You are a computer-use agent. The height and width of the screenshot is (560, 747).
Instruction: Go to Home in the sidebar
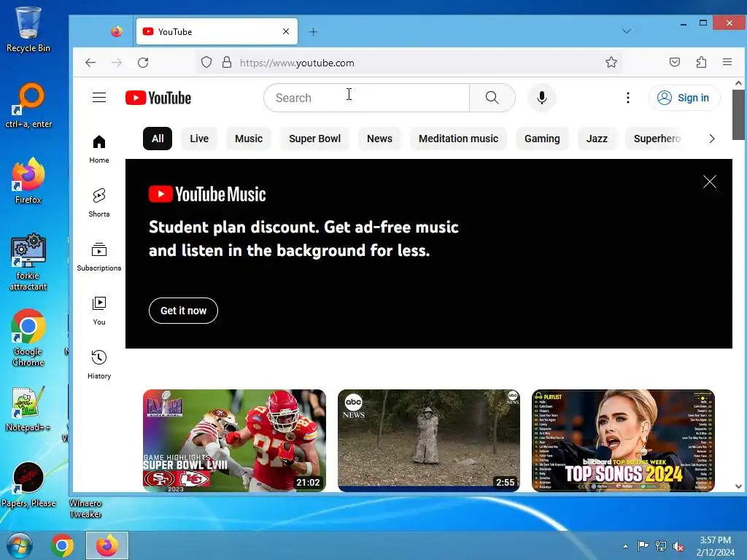click(99, 149)
